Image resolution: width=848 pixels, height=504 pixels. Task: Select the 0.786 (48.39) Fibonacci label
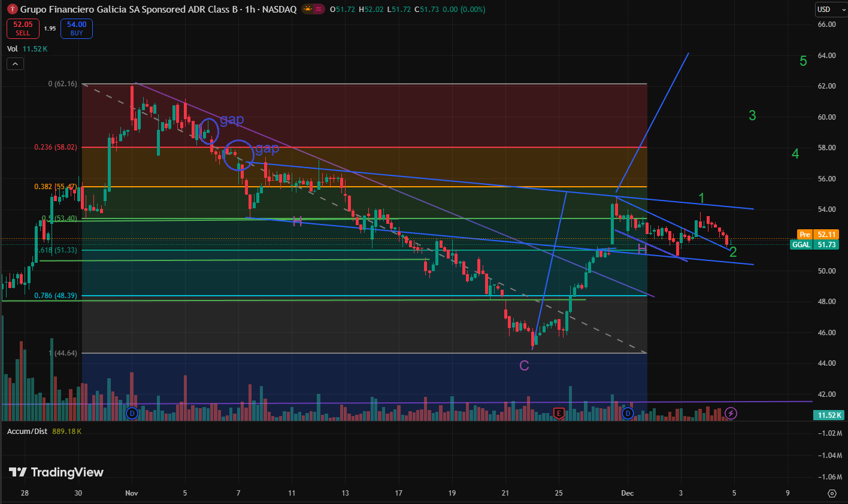click(x=56, y=296)
